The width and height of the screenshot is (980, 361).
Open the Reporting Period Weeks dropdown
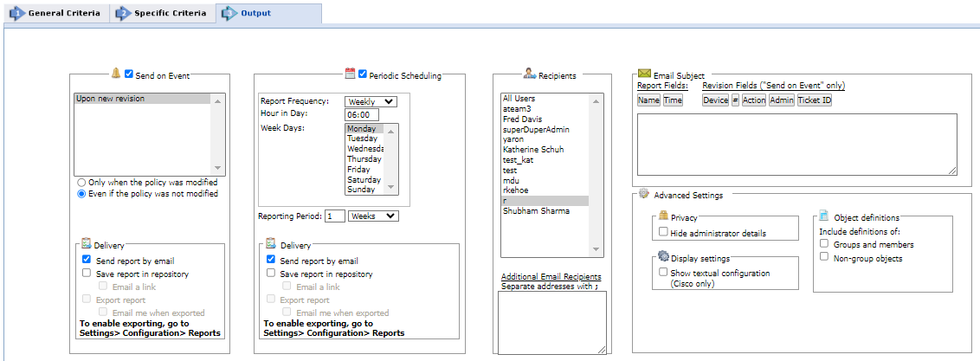[373, 216]
